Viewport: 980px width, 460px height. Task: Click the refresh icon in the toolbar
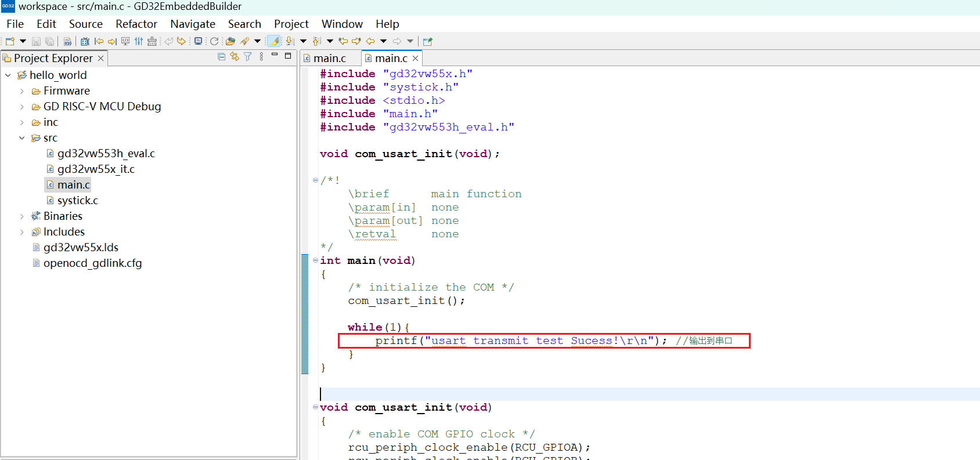(214, 41)
